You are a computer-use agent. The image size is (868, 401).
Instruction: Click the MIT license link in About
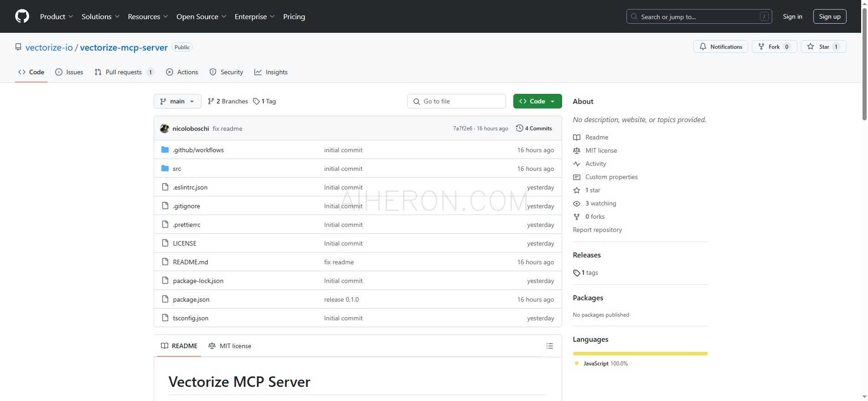(601, 150)
